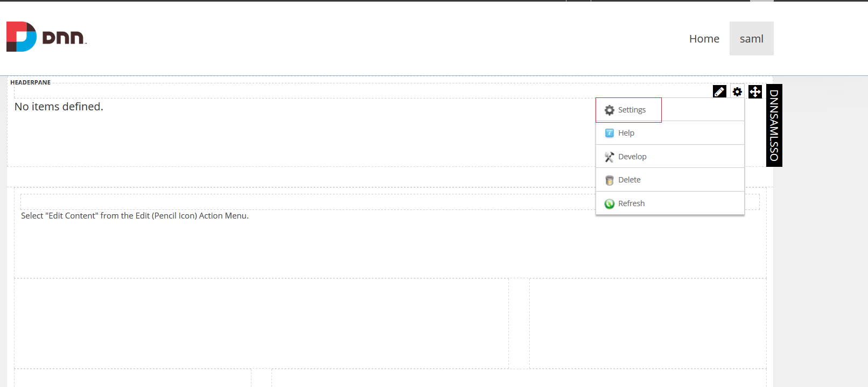Click the Develop tools icon

point(610,157)
